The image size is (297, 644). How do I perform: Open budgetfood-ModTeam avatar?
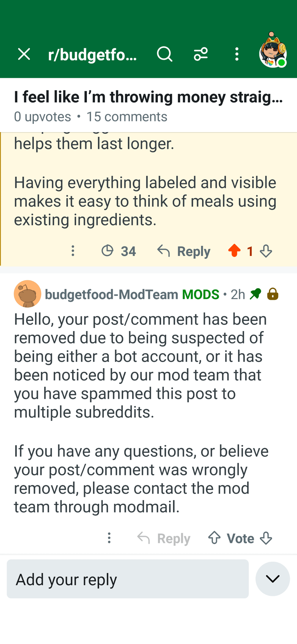(28, 294)
